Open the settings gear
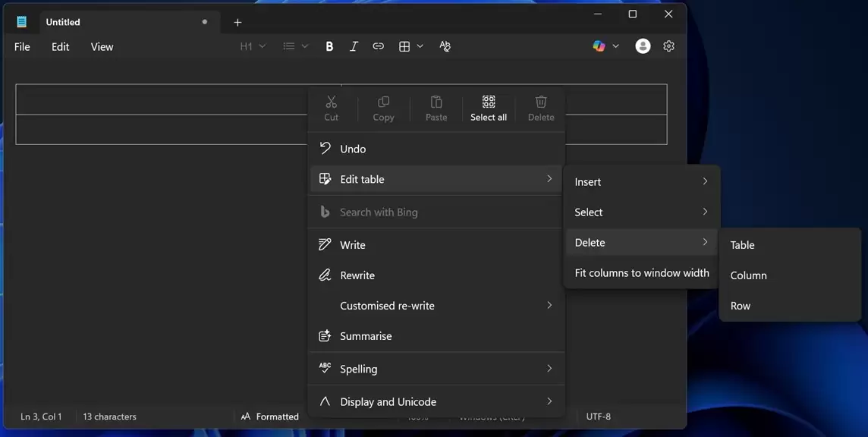 [668, 46]
